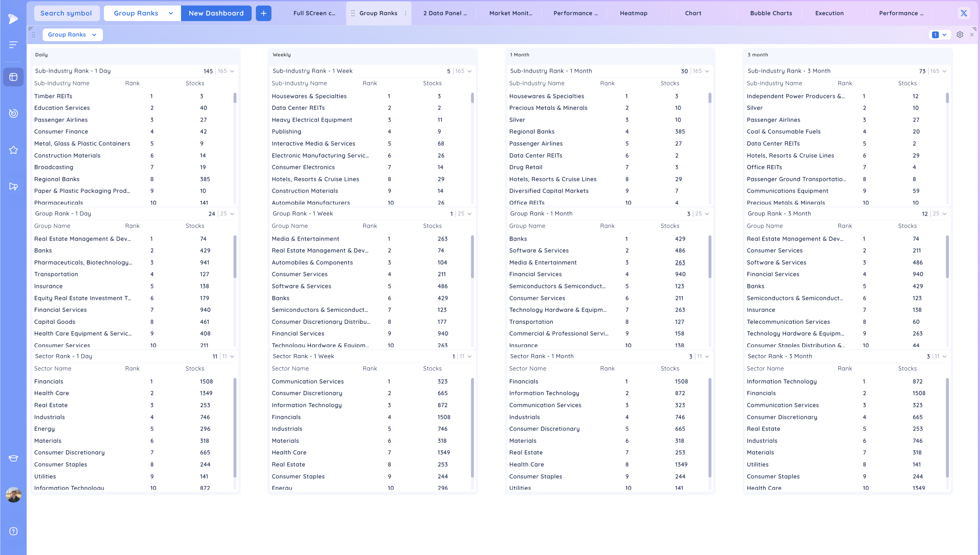The height and width of the screenshot is (555, 980).
Task: Click the flag alerts icon in sidebar
Action: [x=13, y=186]
